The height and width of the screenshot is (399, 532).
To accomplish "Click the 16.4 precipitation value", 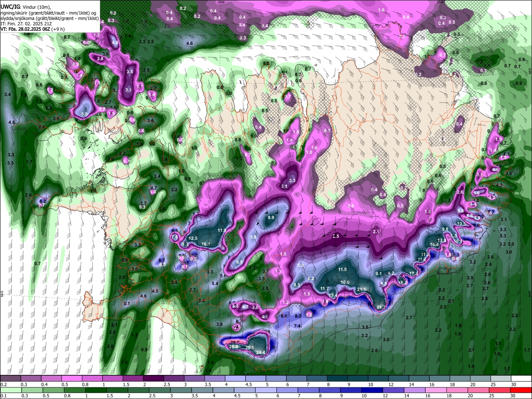I will (434, 245).
